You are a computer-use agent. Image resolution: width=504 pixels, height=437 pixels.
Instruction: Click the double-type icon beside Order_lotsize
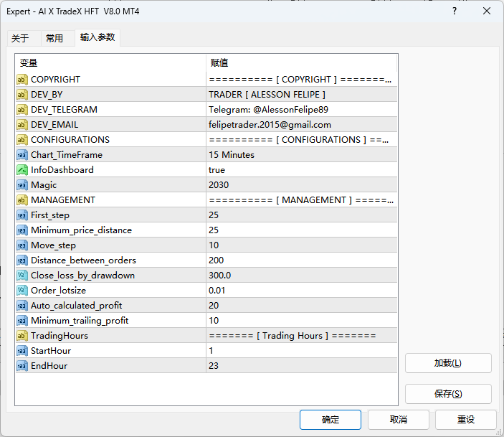click(x=22, y=291)
